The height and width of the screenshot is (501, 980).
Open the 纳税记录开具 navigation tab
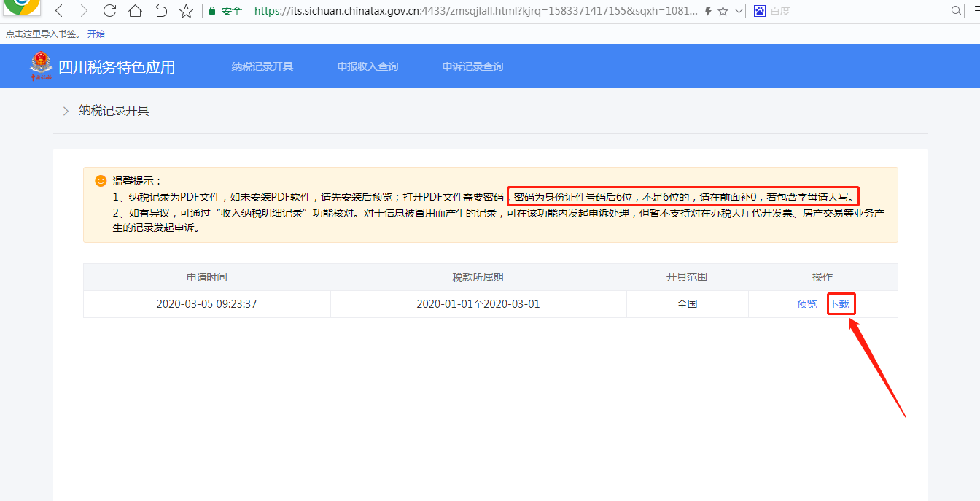pyautogui.click(x=262, y=66)
